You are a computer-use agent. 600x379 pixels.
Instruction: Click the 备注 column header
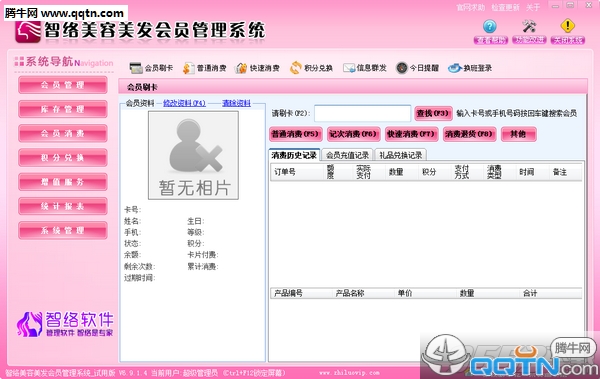coord(559,172)
